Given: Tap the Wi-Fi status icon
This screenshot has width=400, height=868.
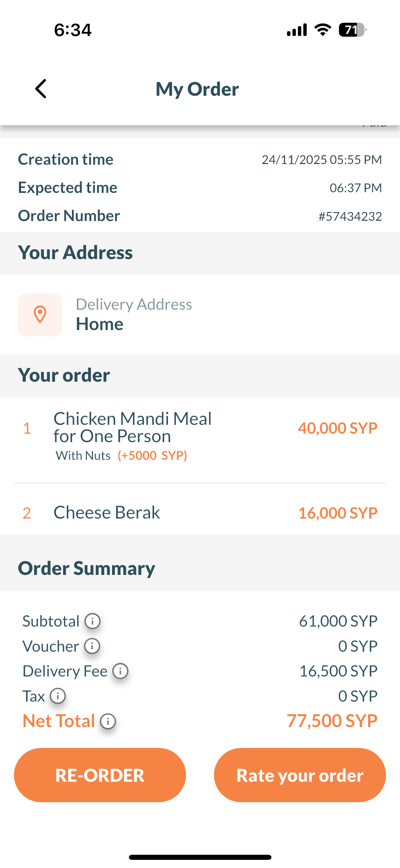Looking at the screenshot, I should (323, 30).
